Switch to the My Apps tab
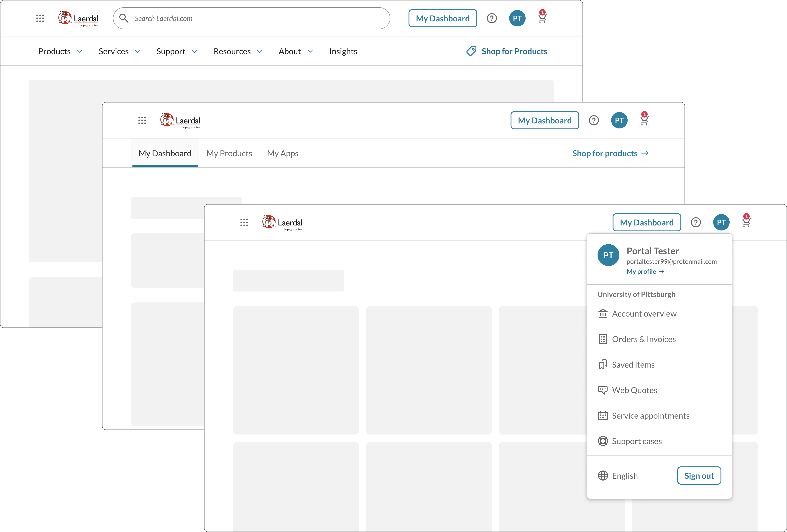This screenshot has height=532, width=787. (x=283, y=153)
